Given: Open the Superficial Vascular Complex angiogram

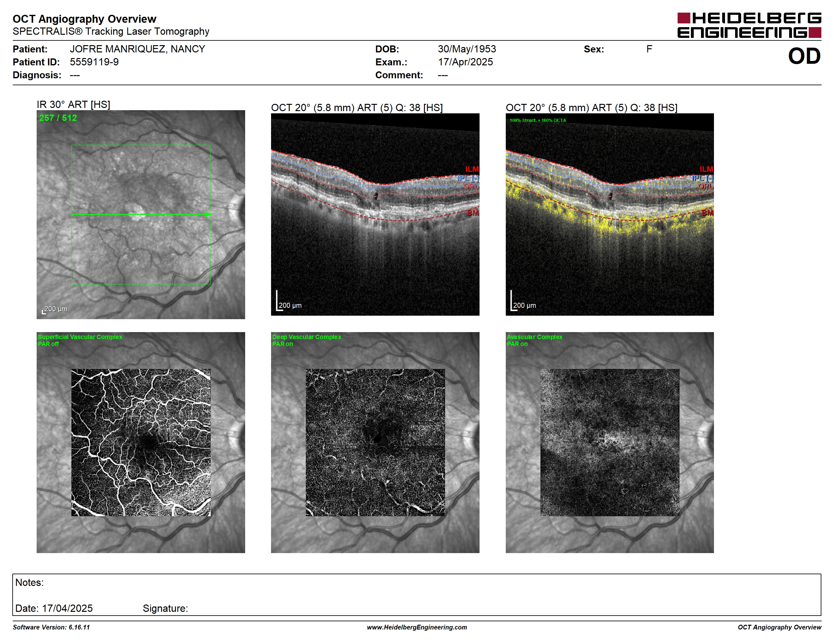Looking at the screenshot, I should tap(141, 443).
